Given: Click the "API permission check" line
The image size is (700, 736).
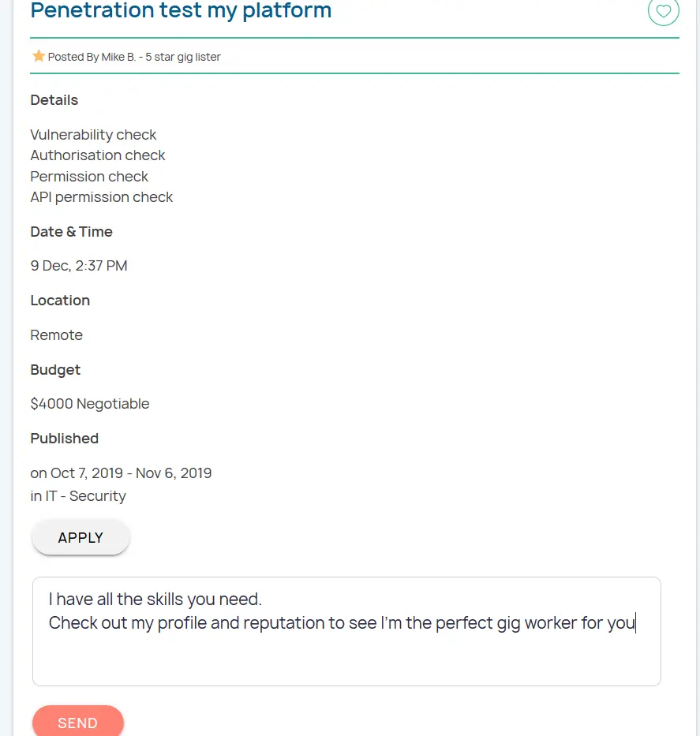Looking at the screenshot, I should [x=101, y=197].
